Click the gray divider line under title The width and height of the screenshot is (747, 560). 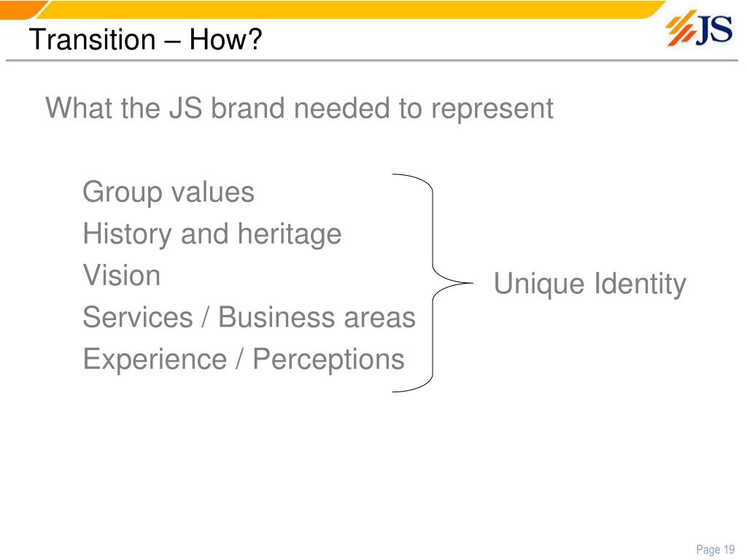pyautogui.click(x=371, y=61)
